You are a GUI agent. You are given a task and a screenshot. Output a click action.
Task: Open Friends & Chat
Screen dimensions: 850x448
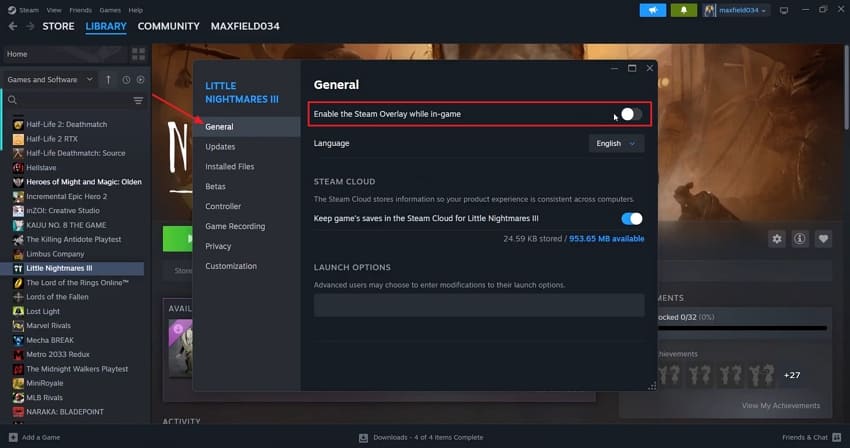[812, 437]
